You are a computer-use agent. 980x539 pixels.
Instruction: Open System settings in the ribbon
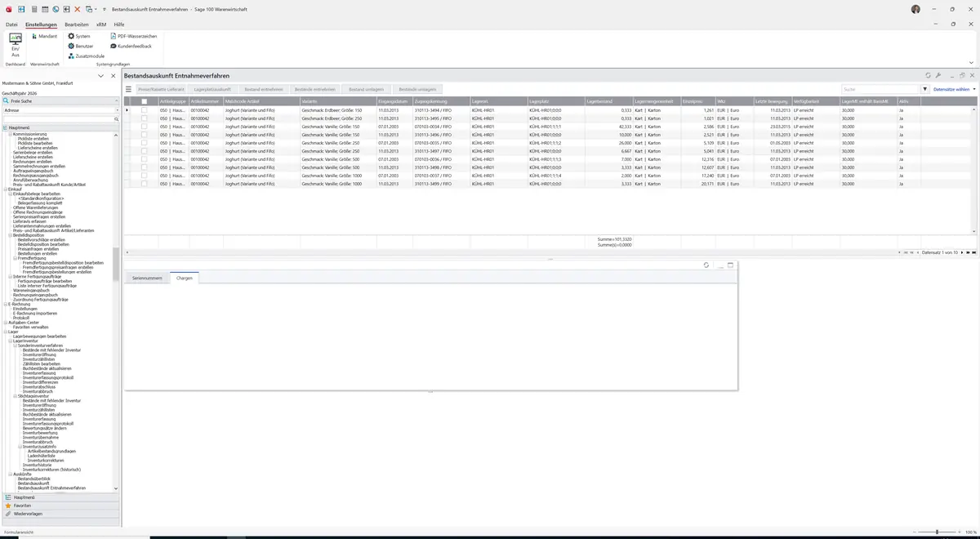[79, 36]
